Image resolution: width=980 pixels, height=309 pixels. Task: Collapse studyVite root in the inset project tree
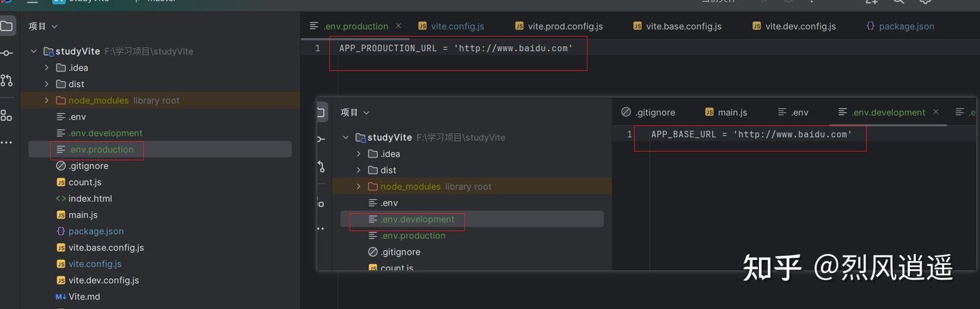point(346,137)
